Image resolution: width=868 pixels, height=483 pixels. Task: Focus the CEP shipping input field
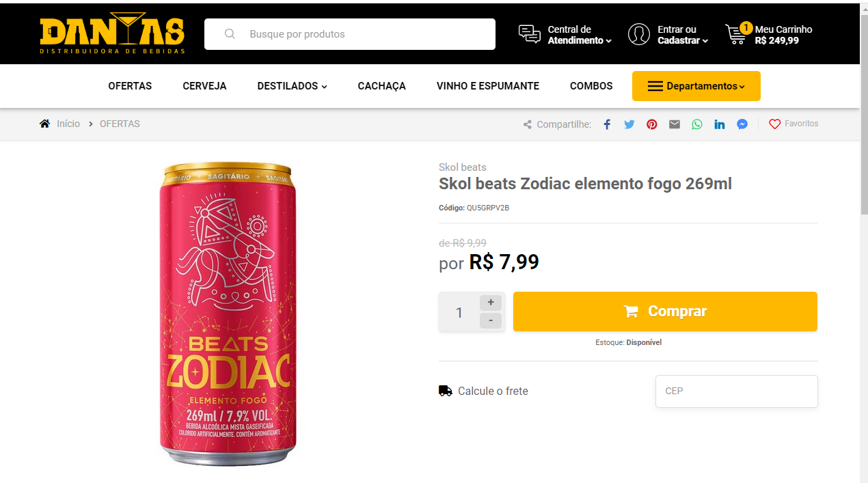[x=736, y=391]
